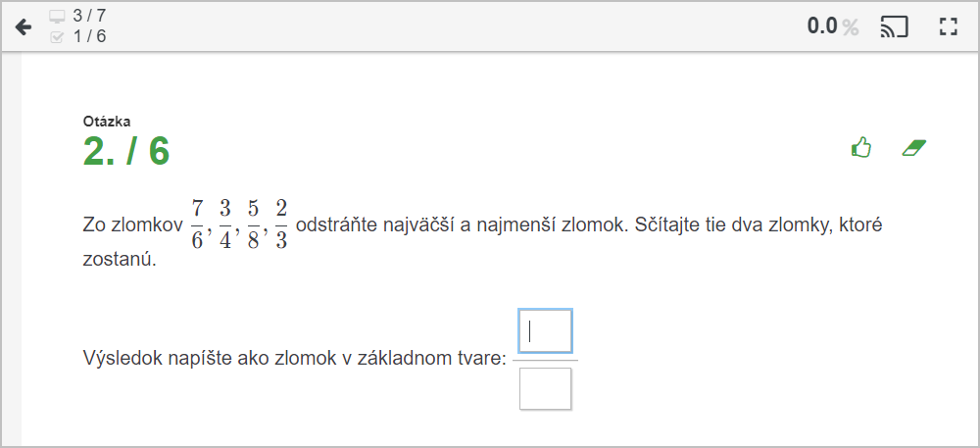Select the 1 / 6 answered progress text
Screen dimensions: 980x448
pos(89,36)
